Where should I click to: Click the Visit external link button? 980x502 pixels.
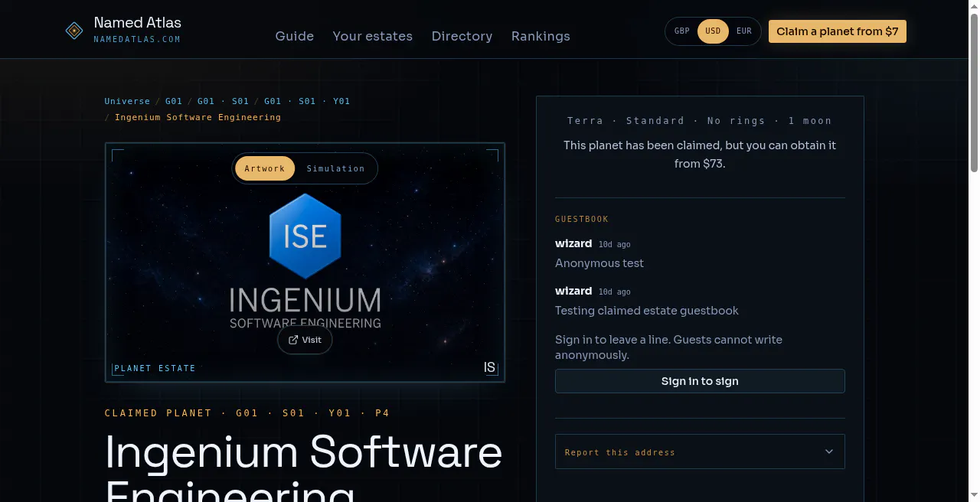pos(305,340)
